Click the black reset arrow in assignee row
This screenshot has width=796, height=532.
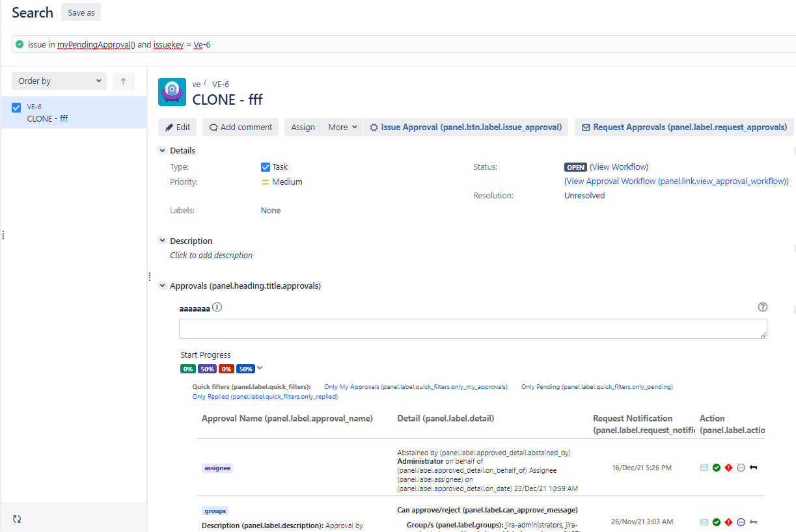tap(753, 468)
